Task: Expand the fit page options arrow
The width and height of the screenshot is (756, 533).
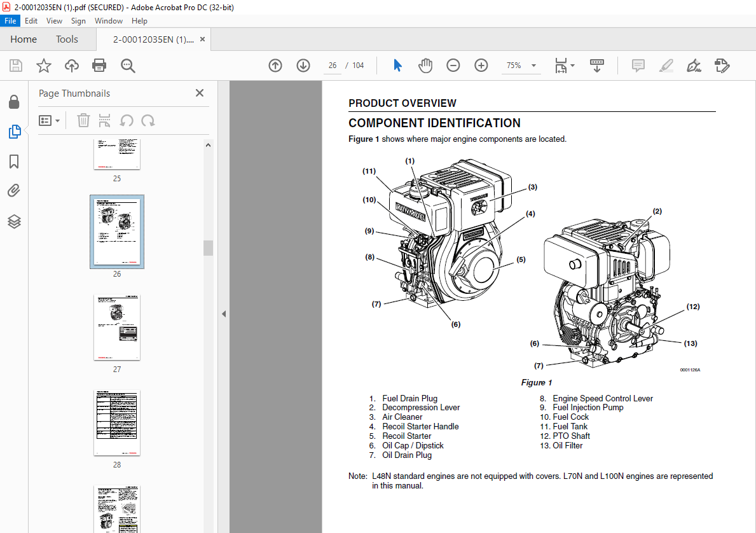Action: point(572,66)
